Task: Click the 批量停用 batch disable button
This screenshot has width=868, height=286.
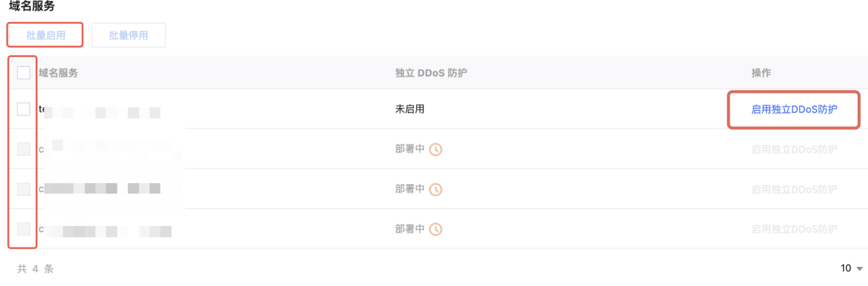Action: click(x=128, y=35)
